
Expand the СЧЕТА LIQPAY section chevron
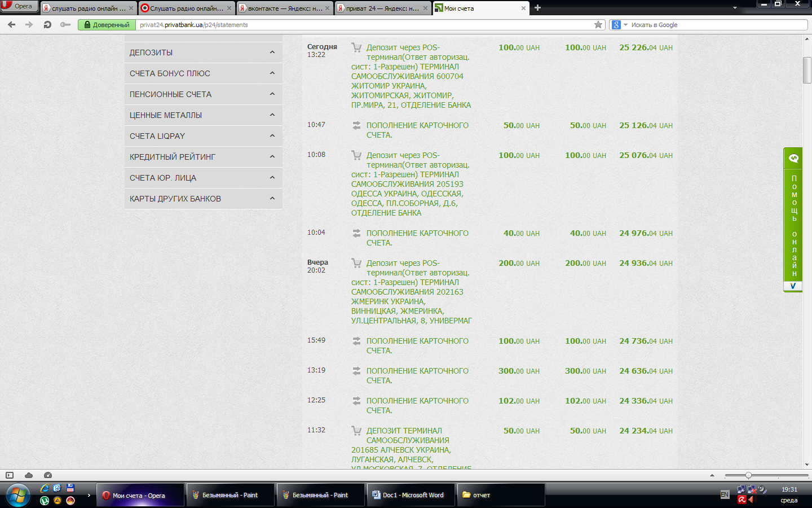(x=272, y=136)
